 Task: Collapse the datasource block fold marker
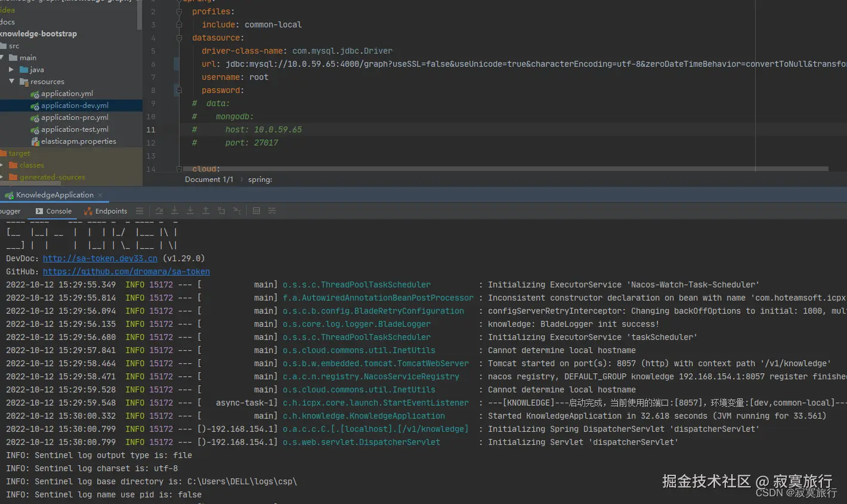pyautogui.click(x=179, y=38)
